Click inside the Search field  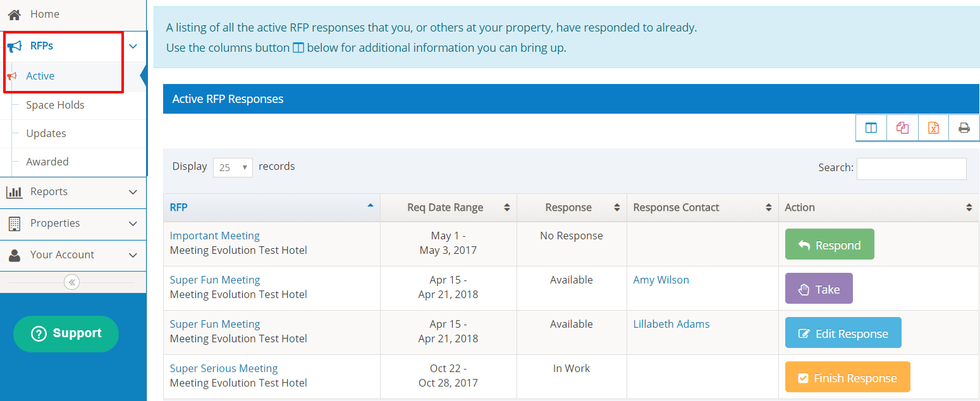pyautogui.click(x=911, y=168)
